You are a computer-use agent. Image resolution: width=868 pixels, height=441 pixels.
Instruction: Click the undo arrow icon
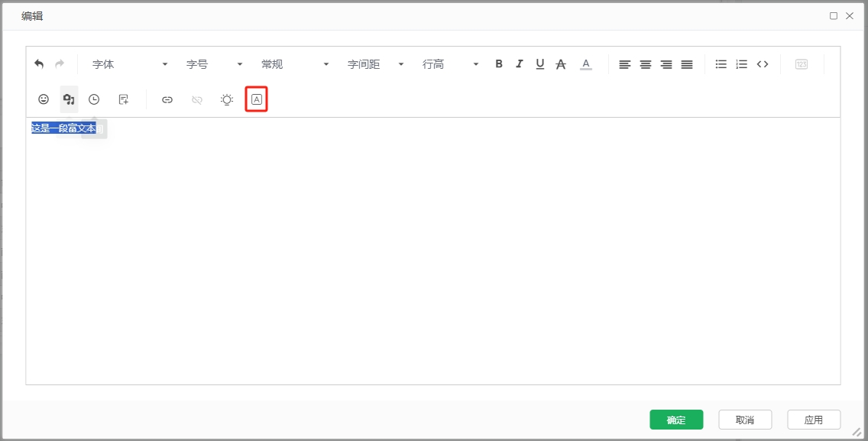pos(39,64)
